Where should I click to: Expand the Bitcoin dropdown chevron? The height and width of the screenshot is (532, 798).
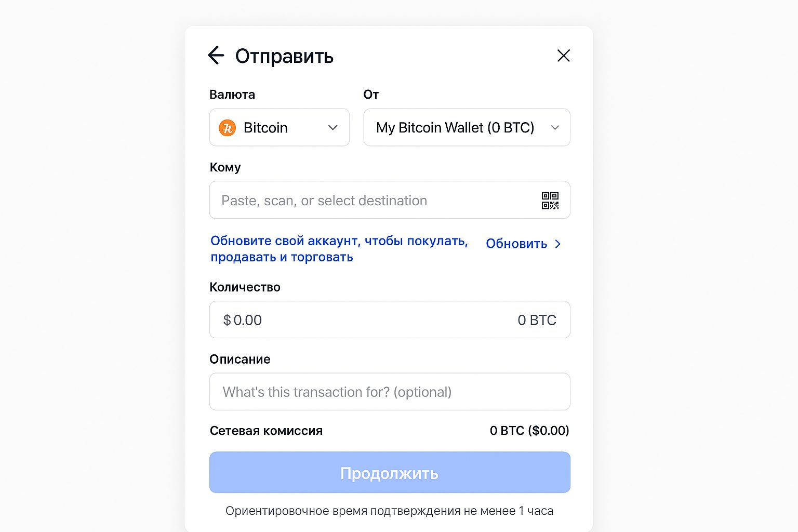coord(332,127)
